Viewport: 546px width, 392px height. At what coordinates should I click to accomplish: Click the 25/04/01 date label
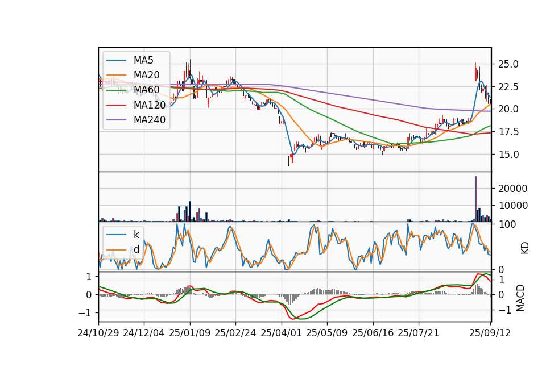tap(281, 333)
